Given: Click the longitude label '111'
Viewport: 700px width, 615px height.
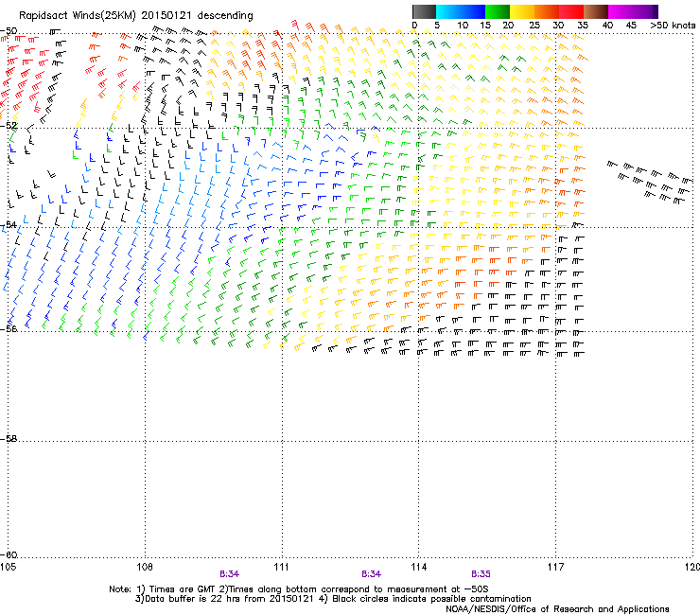Looking at the screenshot, I should [x=282, y=567].
